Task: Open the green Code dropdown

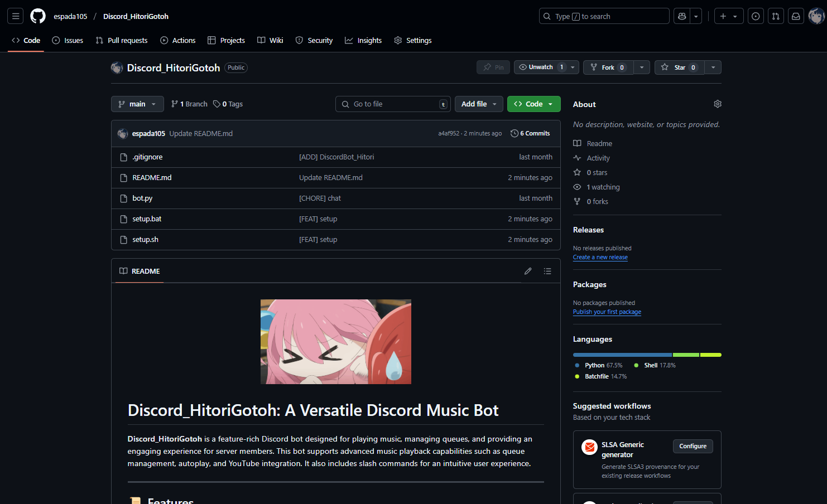Action: click(x=533, y=104)
